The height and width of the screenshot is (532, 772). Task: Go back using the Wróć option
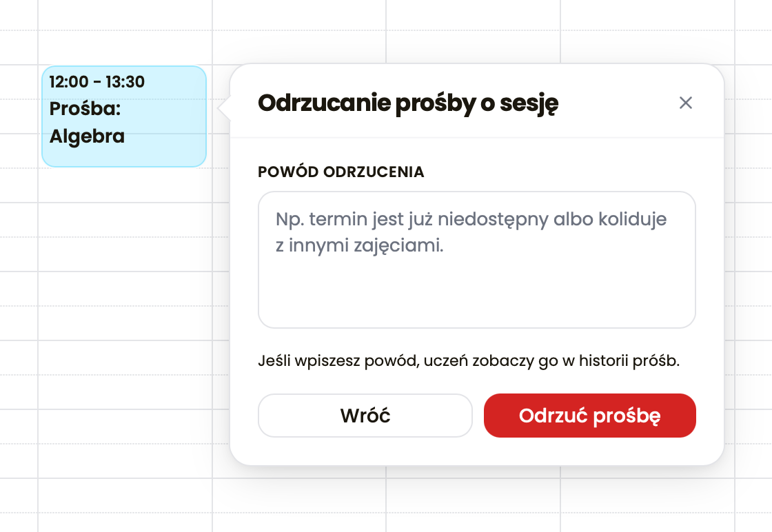[x=365, y=416]
